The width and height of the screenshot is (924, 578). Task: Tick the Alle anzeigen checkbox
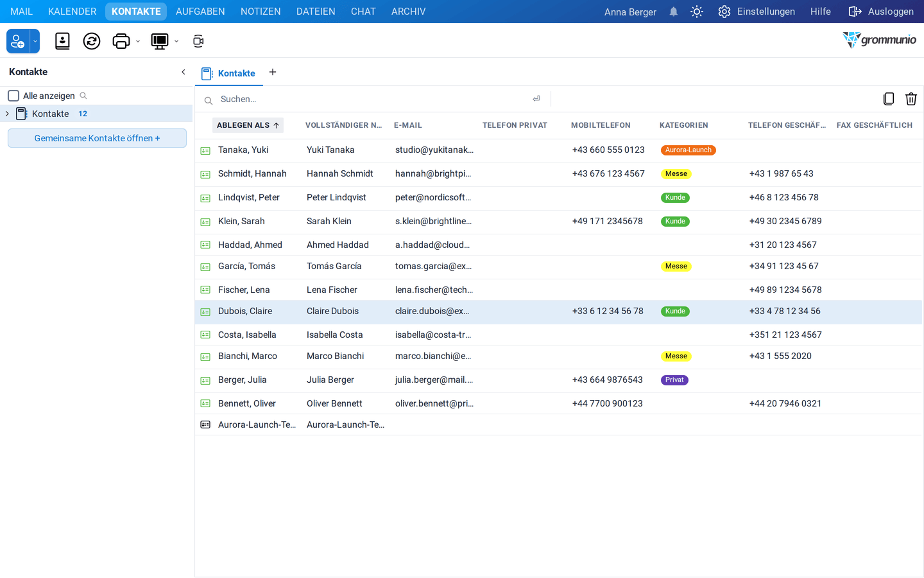click(x=13, y=96)
